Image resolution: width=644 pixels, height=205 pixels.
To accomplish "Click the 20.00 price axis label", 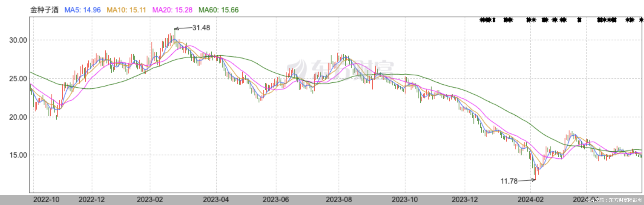I will coord(18,117).
